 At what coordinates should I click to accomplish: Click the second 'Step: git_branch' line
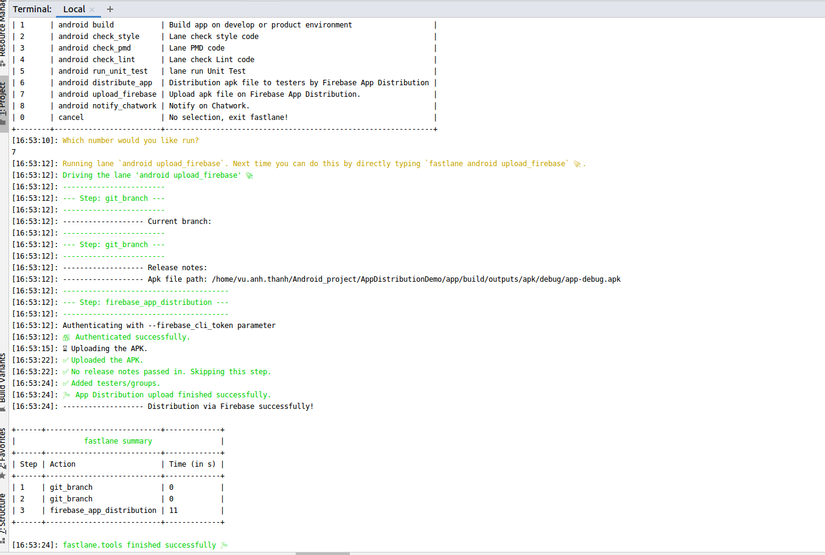113,245
